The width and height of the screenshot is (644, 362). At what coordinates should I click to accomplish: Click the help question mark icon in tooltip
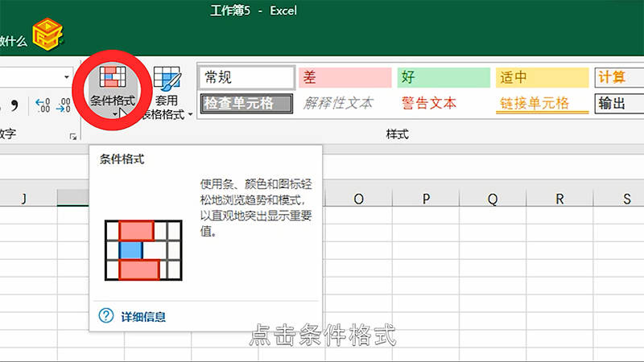click(106, 316)
